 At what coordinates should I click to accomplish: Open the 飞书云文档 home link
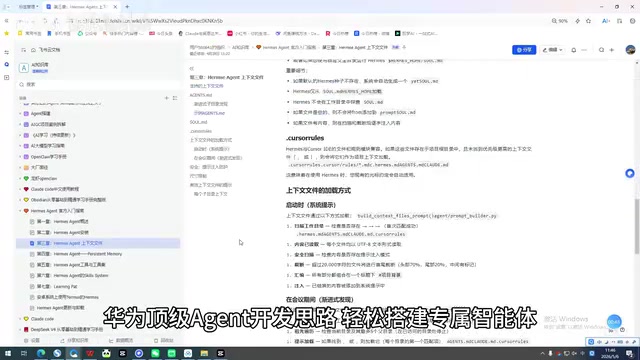(x=46, y=50)
